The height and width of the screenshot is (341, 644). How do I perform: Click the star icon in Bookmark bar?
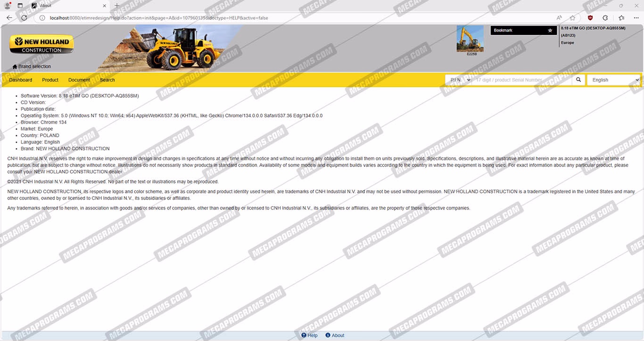(550, 30)
